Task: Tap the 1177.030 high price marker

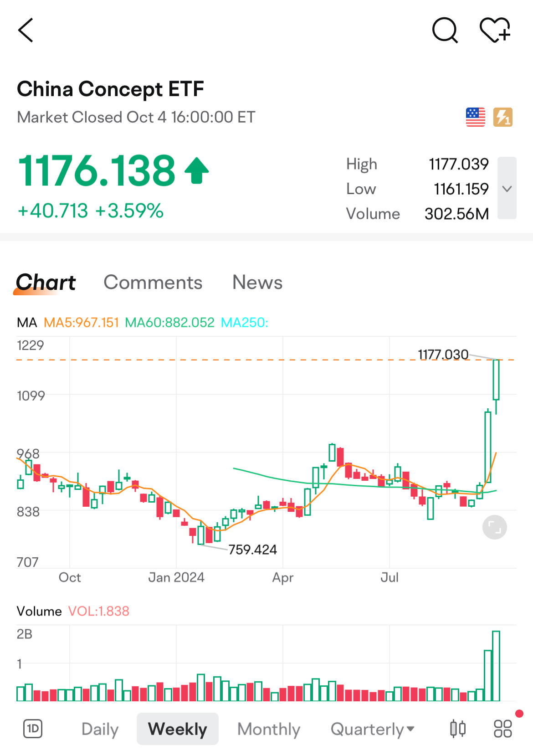Action: (x=443, y=354)
